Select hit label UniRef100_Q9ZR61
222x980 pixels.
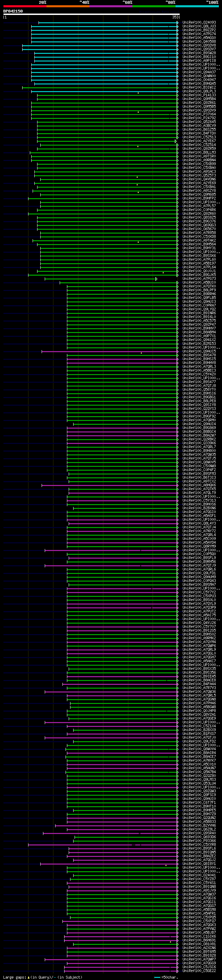199,103
